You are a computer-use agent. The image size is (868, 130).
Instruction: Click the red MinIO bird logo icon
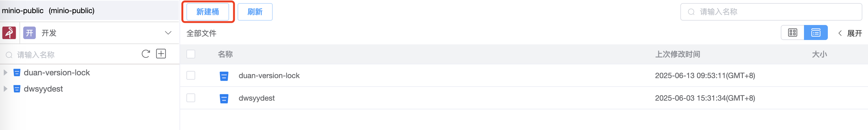click(9, 33)
